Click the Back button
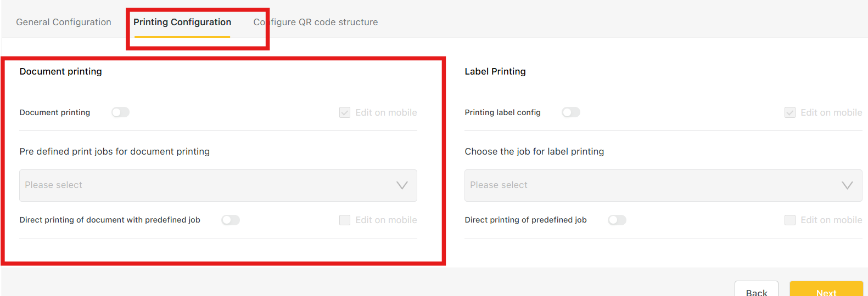Screen dimensions: 868x296 point(756,291)
